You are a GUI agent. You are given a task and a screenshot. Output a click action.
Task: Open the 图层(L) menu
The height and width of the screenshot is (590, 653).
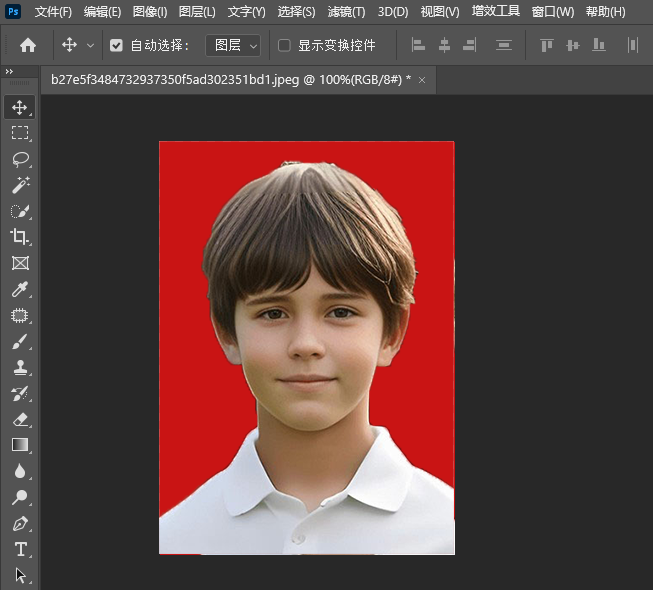point(197,12)
